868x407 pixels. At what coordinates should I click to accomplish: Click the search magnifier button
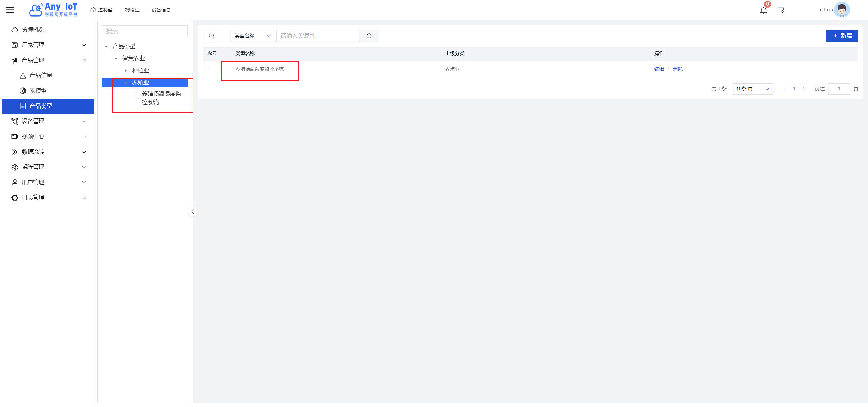point(369,36)
